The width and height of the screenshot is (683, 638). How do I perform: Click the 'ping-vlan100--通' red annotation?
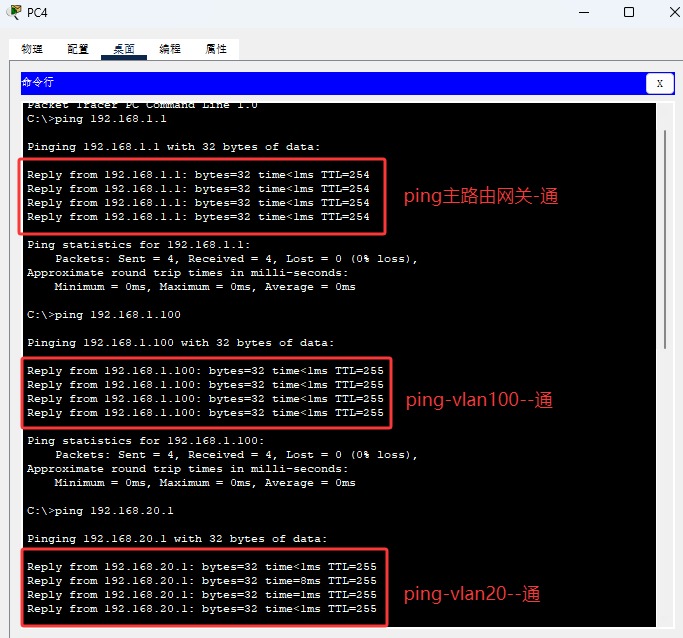(x=479, y=400)
